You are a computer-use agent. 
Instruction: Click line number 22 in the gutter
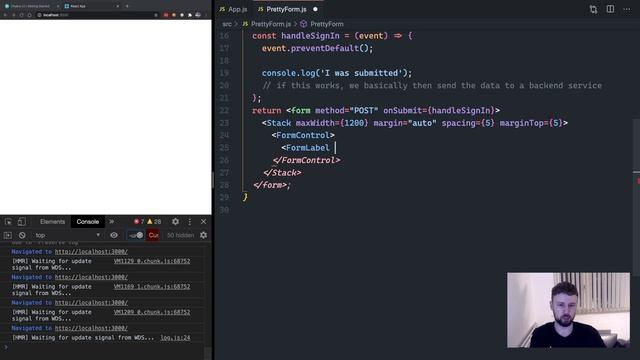(224, 111)
